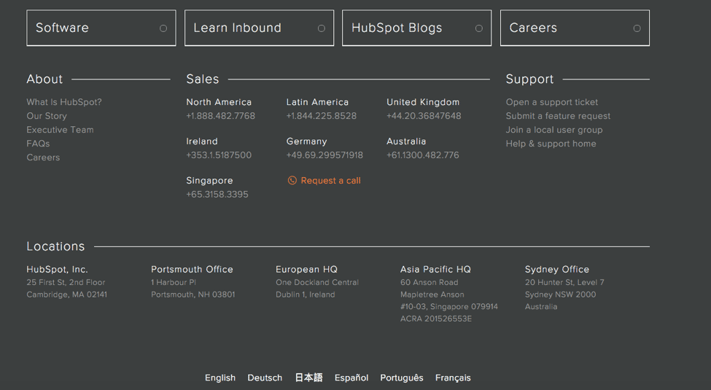The width and height of the screenshot is (711, 390).
Task: Click the Singapore region label under Sales
Action: pyautogui.click(x=209, y=180)
